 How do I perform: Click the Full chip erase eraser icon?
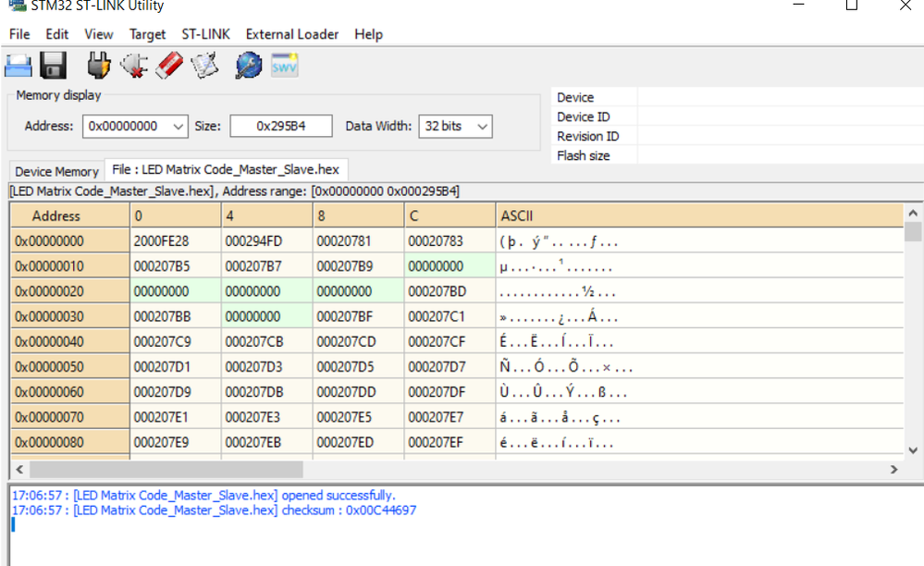171,66
